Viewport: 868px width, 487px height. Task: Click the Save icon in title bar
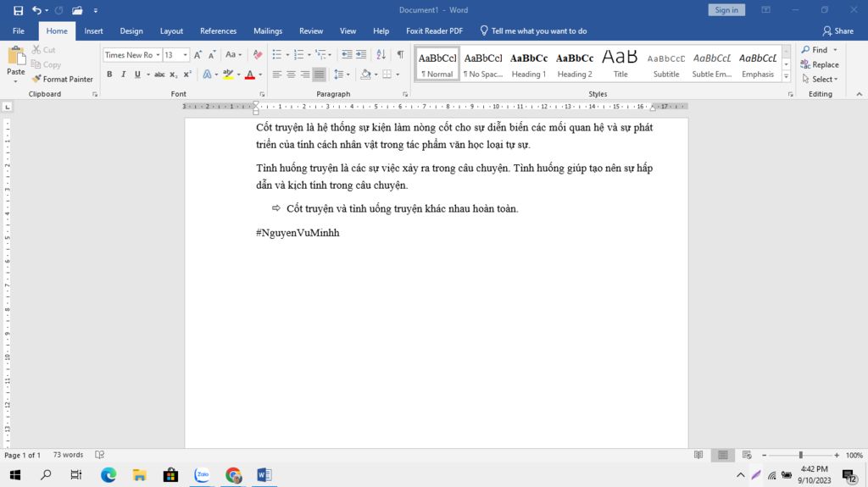coord(18,10)
